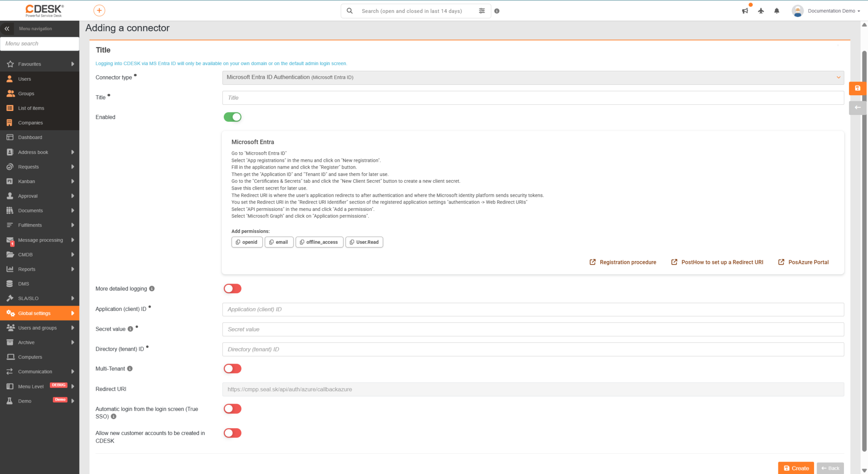Screen dimensions: 868x474
Task: Click the bottom Back button
Action: click(830, 468)
